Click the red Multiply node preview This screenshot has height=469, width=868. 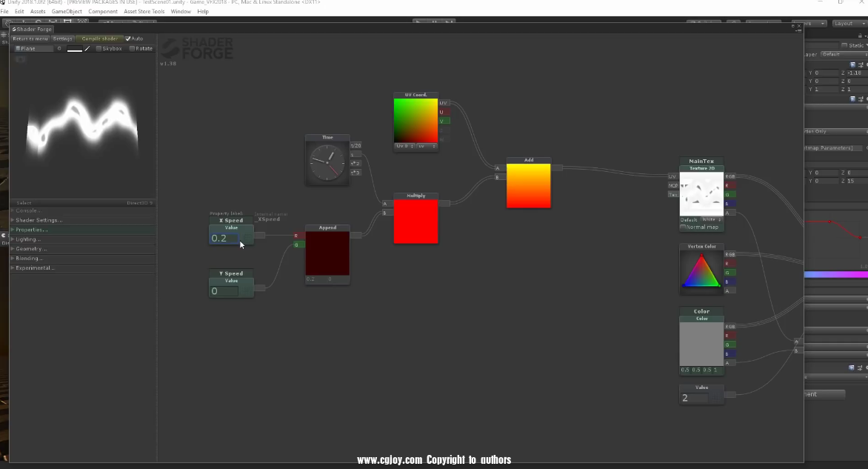[415, 222]
